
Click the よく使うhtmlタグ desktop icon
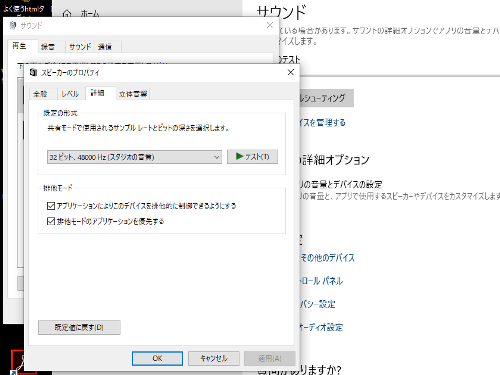coord(24,9)
